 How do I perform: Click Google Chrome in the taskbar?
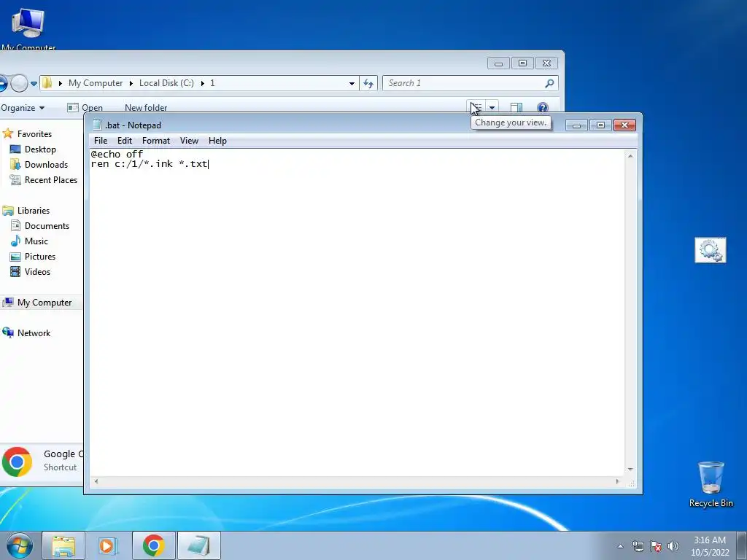[153, 545]
